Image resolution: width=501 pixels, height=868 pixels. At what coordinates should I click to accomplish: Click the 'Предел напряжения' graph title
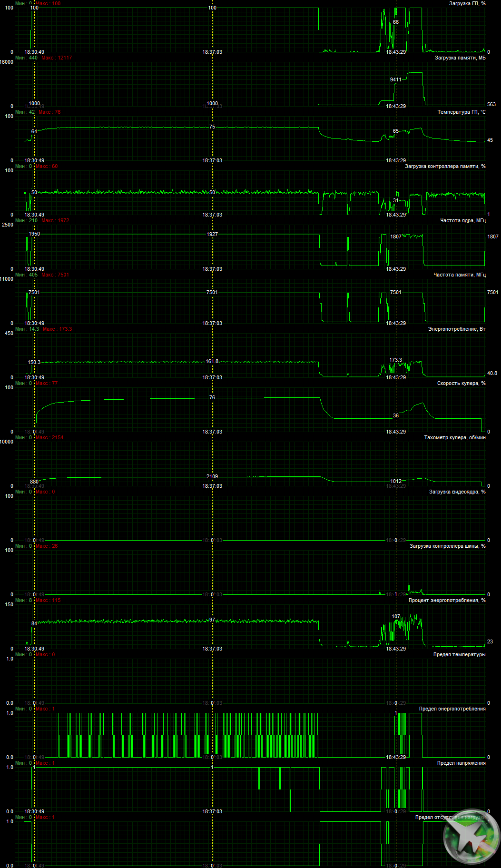pyautogui.click(x=462, y=763)
